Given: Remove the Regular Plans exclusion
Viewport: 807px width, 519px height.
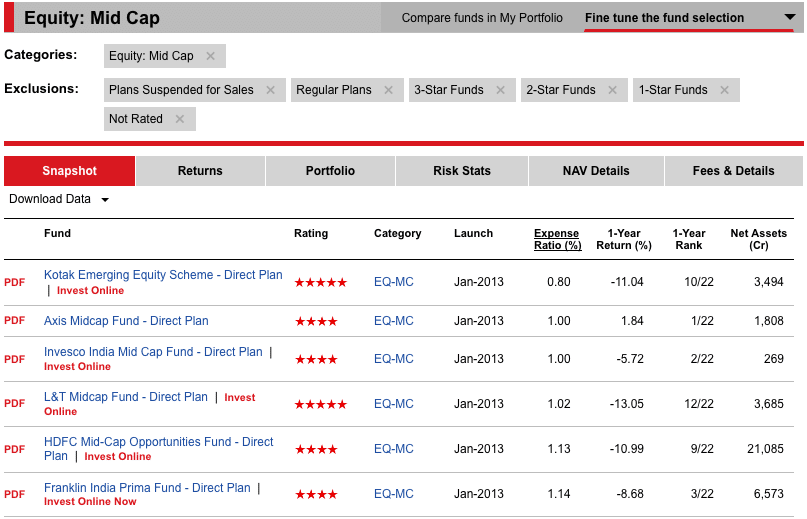Looking at the screenshot, I should coord(389,90).
